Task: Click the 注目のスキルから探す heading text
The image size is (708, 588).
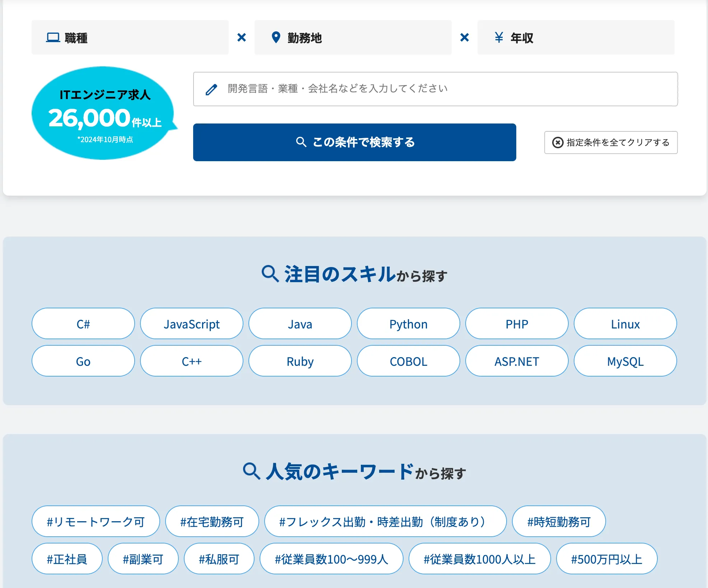Action: (366, 275)
